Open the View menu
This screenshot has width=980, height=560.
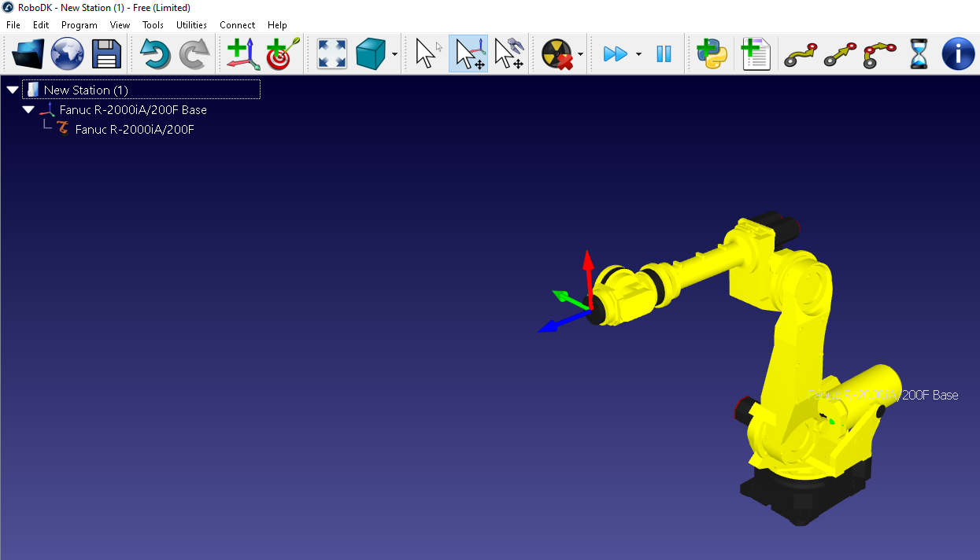(120, 25)
